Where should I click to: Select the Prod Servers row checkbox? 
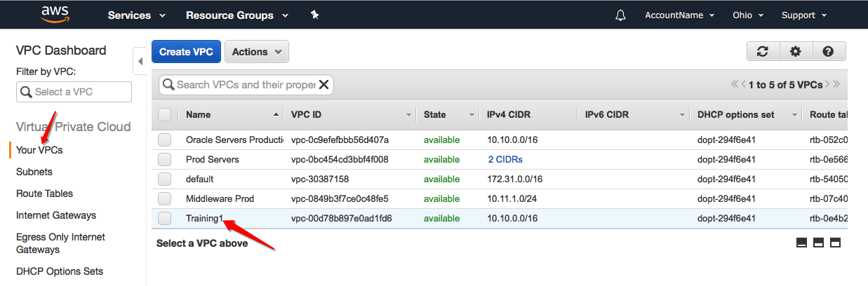[165, 160]
